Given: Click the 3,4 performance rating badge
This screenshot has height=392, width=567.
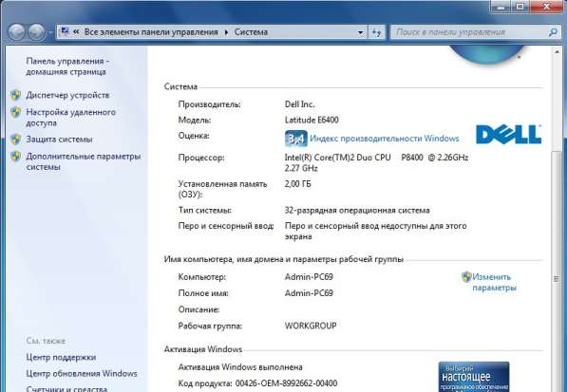Looking at the screenshot, I should 295,139.
